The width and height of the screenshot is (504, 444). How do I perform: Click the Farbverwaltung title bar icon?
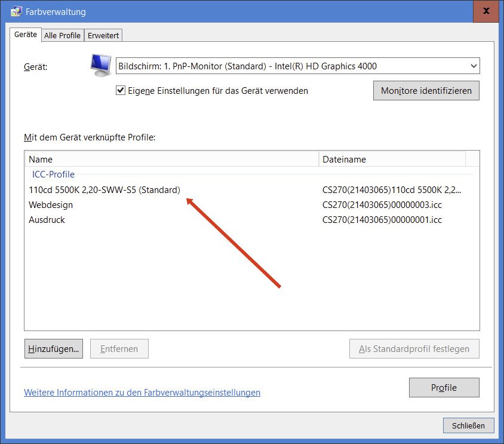(x=16, y=12)
